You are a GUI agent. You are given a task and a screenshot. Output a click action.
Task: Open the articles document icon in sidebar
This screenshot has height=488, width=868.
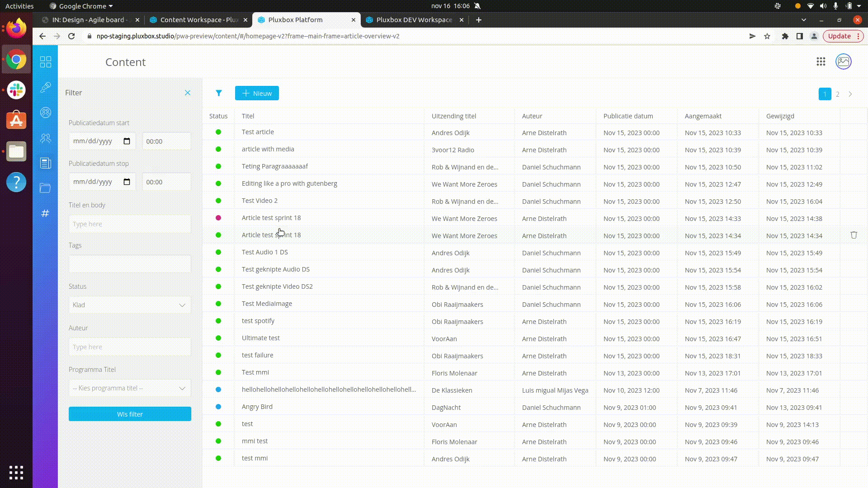point(46,163)
